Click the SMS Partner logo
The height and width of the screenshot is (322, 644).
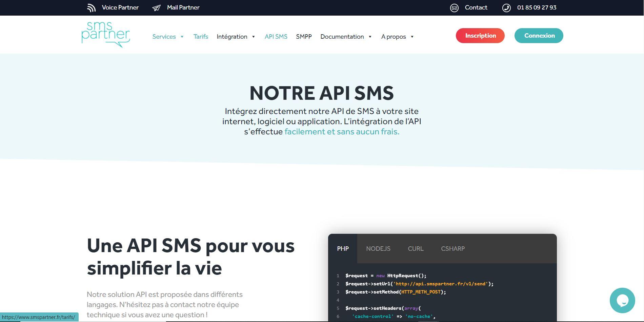pos(106,35)
